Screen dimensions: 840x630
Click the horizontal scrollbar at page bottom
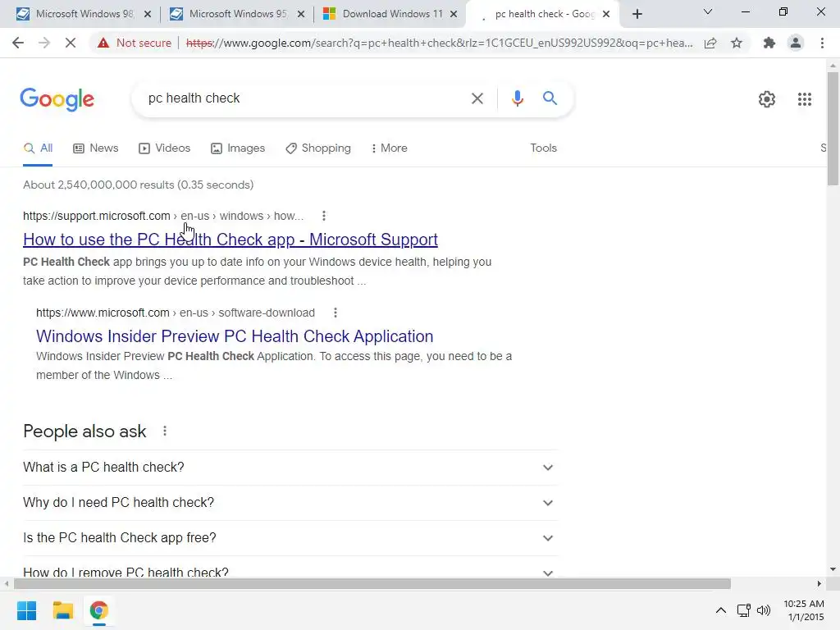coord(372,583)
